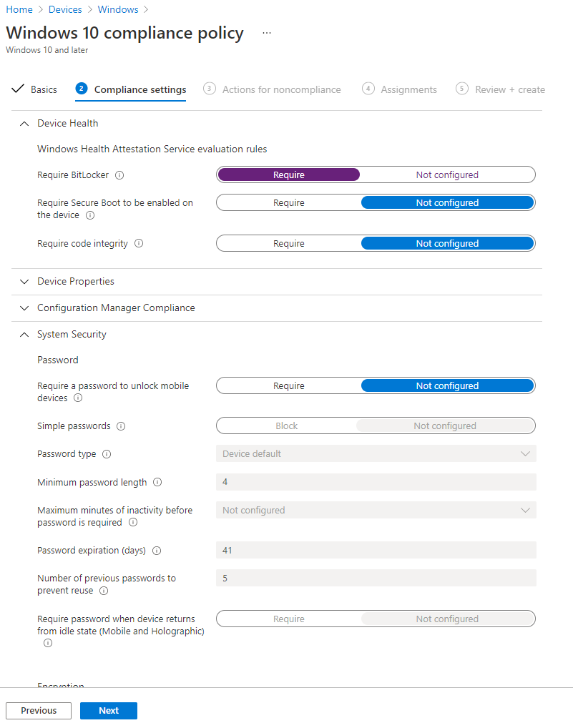Open the Simple passwords info icon
The width and height of the screenshot is (573, 728).
click(120, 426)
